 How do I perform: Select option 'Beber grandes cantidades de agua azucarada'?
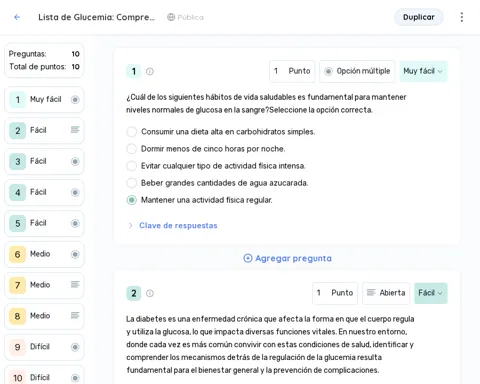(x=132, y=183)
